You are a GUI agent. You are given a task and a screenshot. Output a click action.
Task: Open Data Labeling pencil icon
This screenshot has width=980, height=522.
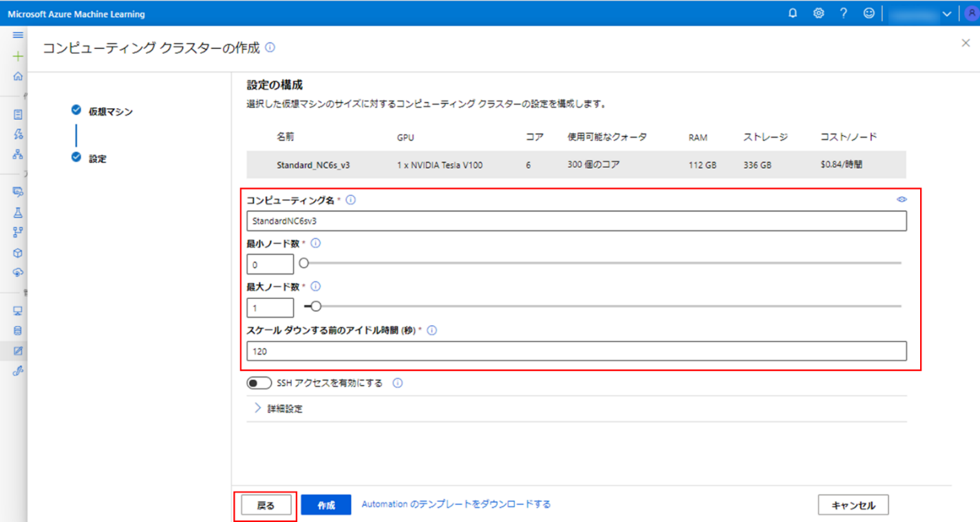18,351
